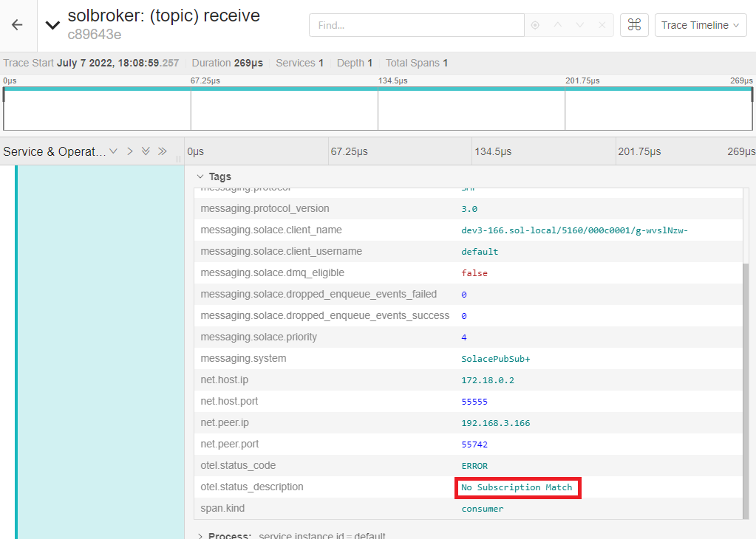Go to next search result with down arrow
The width and height of the screenshot is (756, 539).
click(x=580, y=25)
